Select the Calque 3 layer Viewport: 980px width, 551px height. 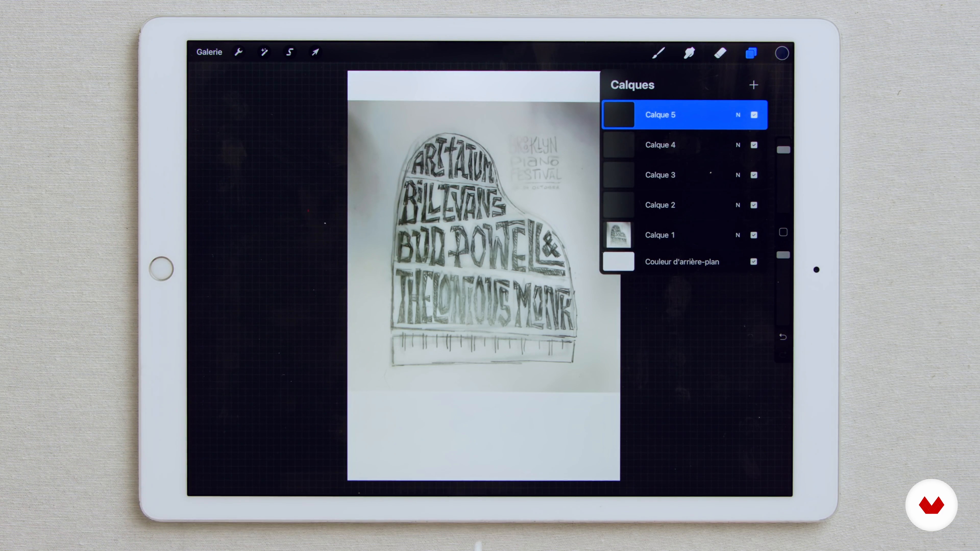(x=685, y=175)
